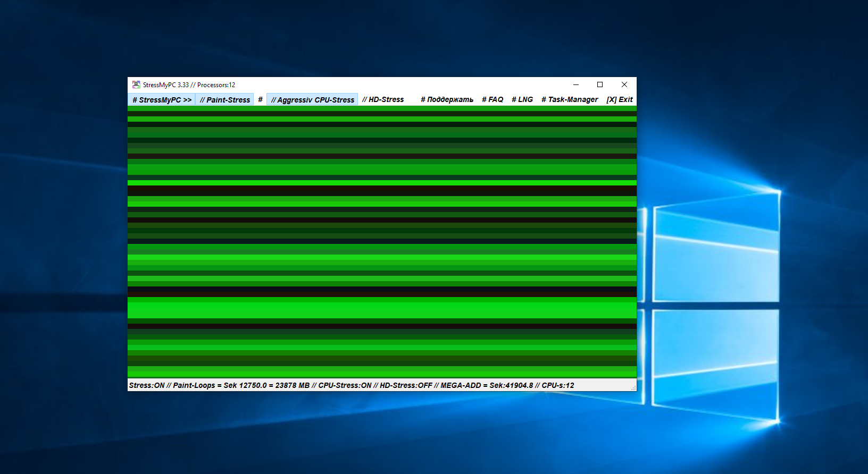This screenshot has width=868, height=474.
Task: Toggle // Aggressiv CPU-Stress mode
Action: 312,99
